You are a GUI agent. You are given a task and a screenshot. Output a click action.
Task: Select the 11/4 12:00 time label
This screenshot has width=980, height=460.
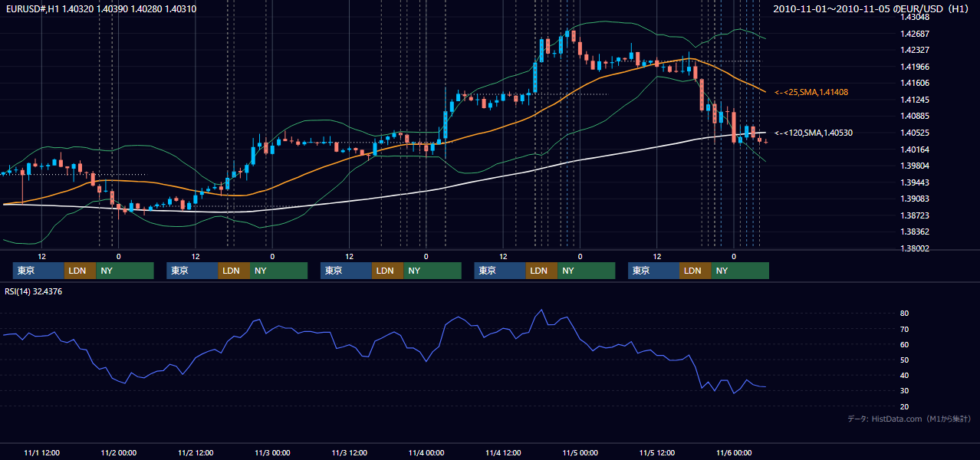tap(503, 452)
